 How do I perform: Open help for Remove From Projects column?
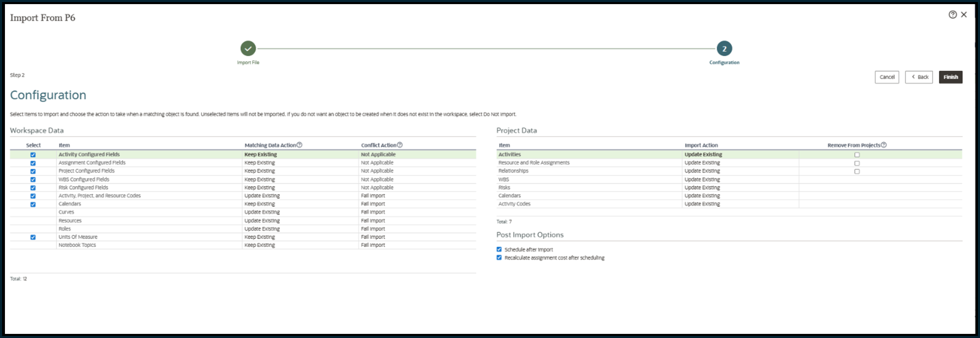tap(884, 145)
